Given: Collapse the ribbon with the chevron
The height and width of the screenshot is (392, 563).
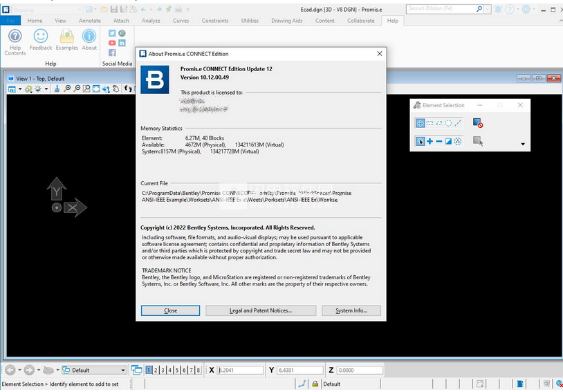Looking at the screenshot, I should click(560, 21).
